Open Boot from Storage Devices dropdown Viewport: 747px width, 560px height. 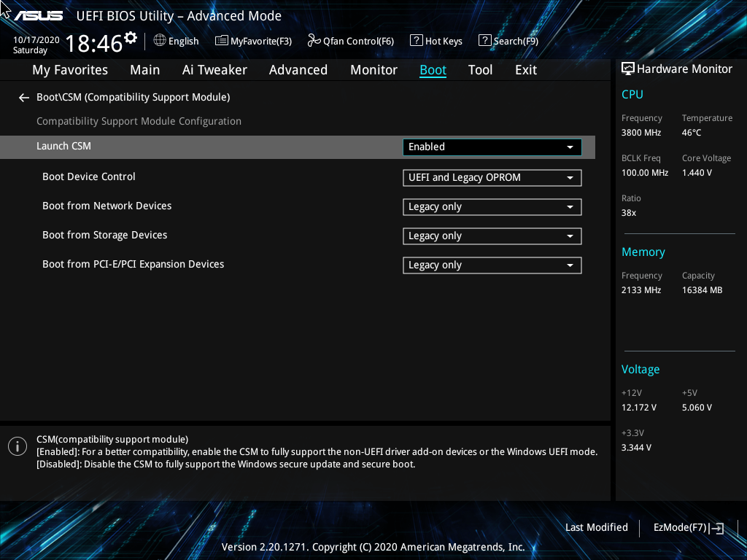click(x=492, y=236)
